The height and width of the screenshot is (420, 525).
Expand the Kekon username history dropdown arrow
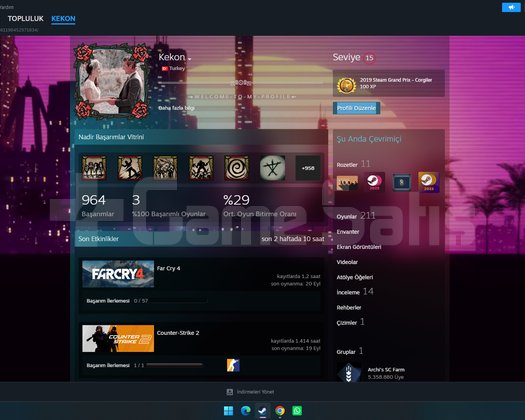pos(190,59)
